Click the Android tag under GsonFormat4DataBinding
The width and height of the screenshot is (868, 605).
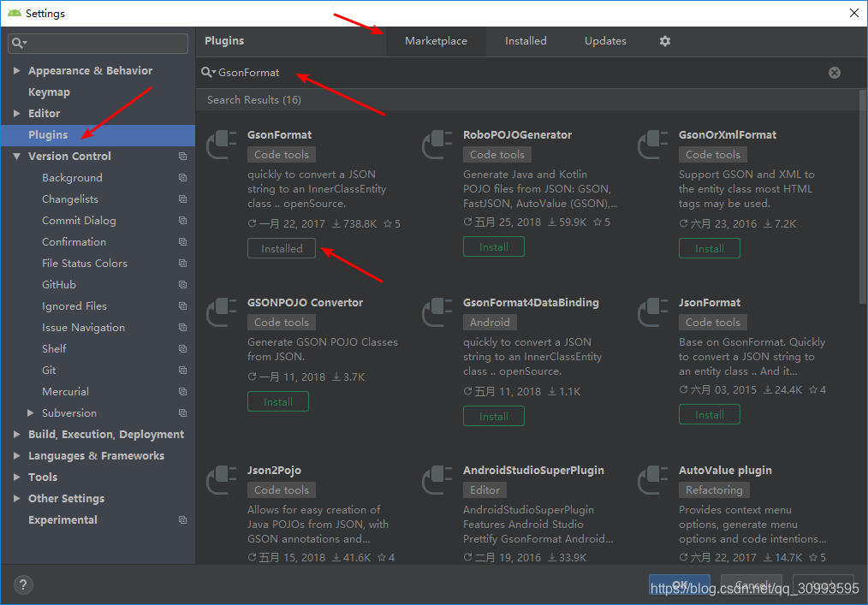click(490, 322)
